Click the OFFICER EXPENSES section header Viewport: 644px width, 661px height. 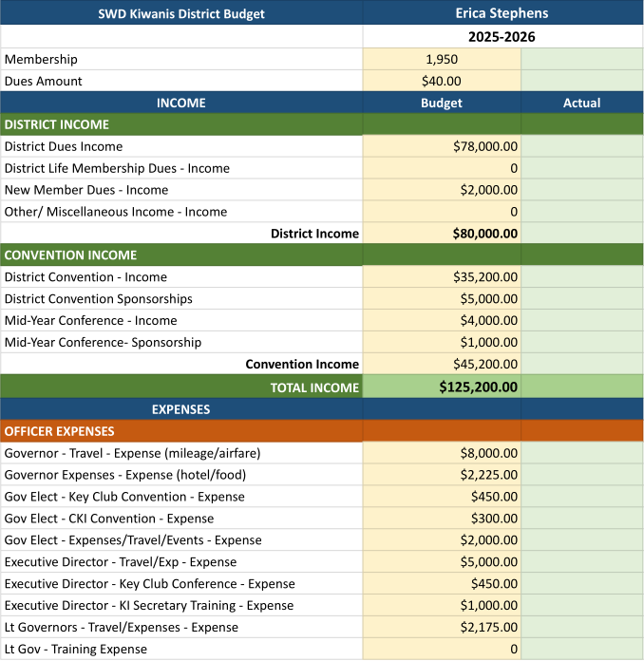(60, 431)
